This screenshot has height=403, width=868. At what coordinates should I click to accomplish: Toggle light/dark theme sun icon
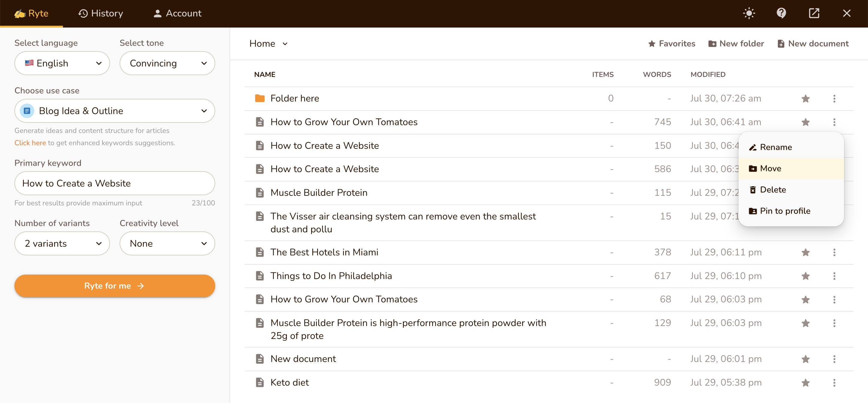click(x=749, y=13)
